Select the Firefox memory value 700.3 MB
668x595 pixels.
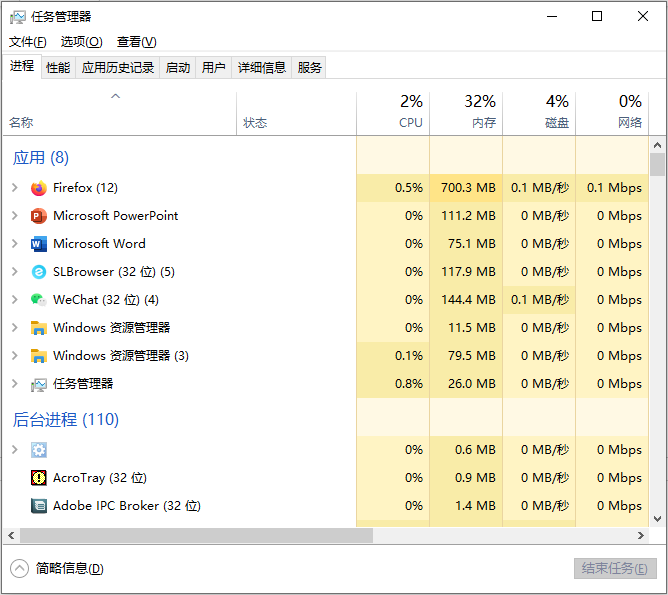click(x=468, y=188)
